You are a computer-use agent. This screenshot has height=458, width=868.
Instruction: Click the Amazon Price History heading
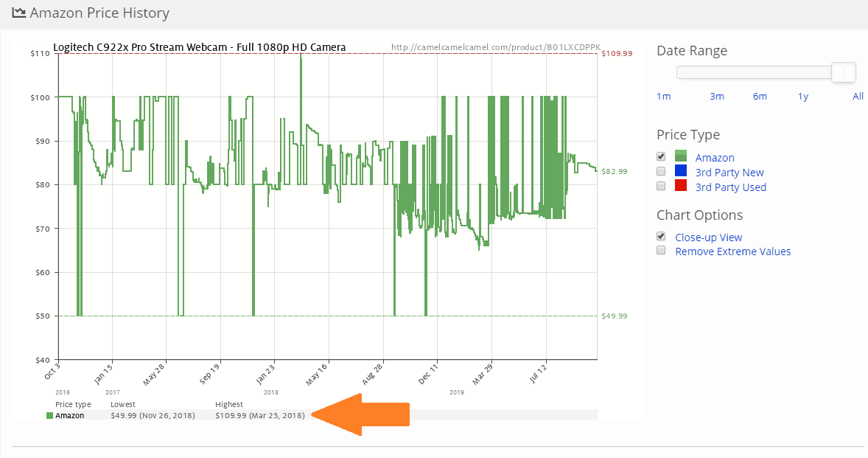coord(99,13)
